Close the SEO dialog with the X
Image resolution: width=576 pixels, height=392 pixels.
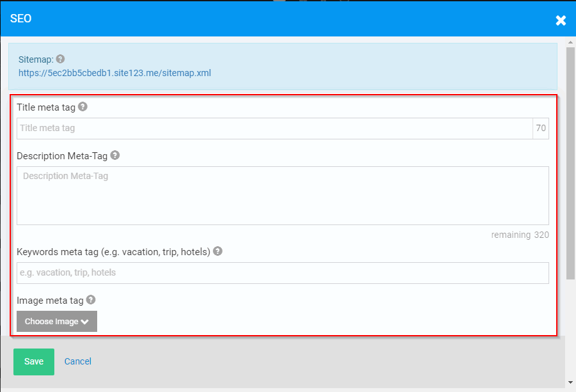tap(561, 20)
